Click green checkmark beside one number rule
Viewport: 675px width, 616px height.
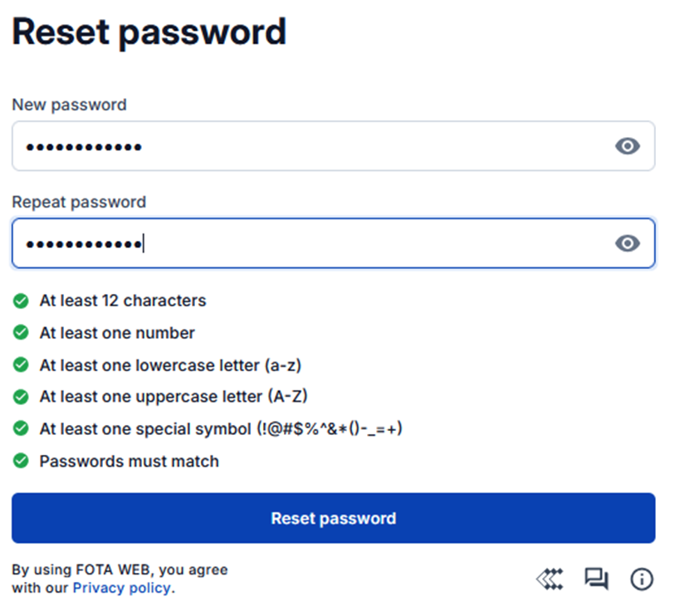(x=21, y=333)
